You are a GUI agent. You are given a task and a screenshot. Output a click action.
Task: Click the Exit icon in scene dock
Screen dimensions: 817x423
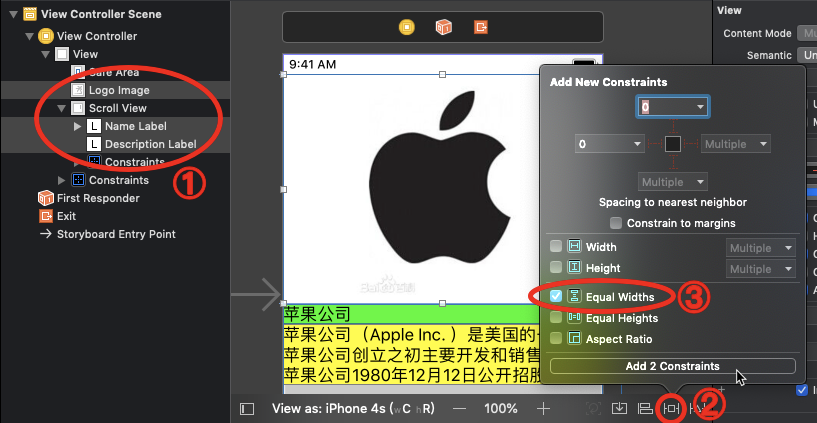[480, 27]
